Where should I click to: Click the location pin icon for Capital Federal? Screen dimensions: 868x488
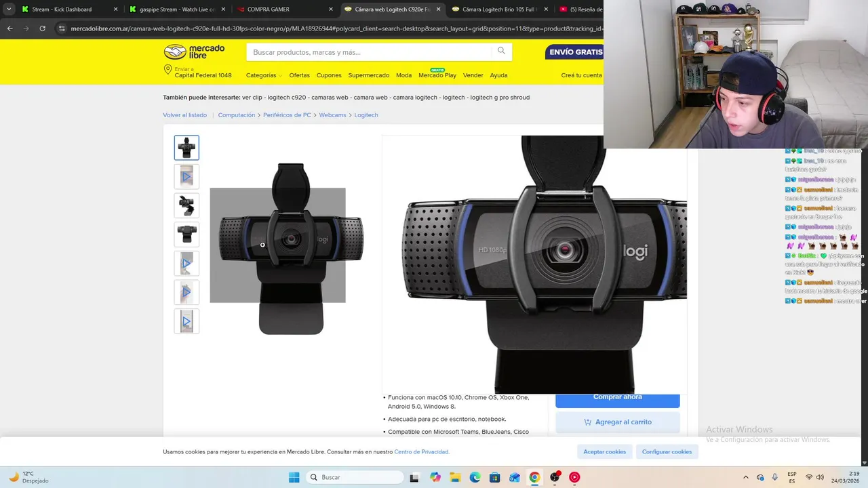167,70
